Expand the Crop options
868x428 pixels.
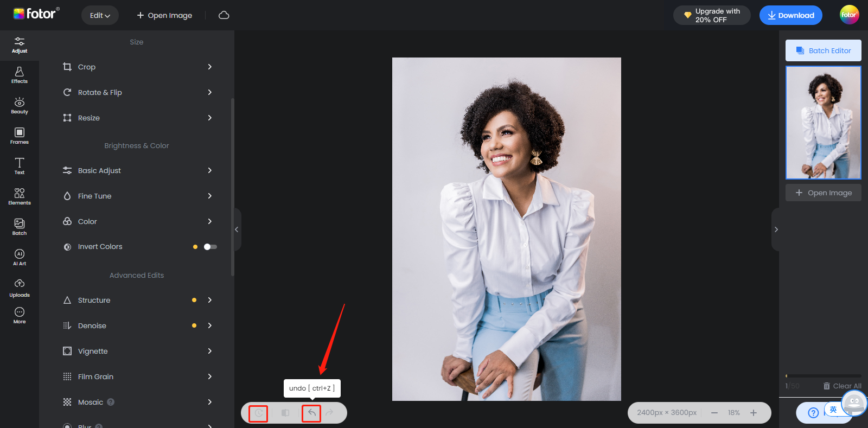tap(137, 67)
